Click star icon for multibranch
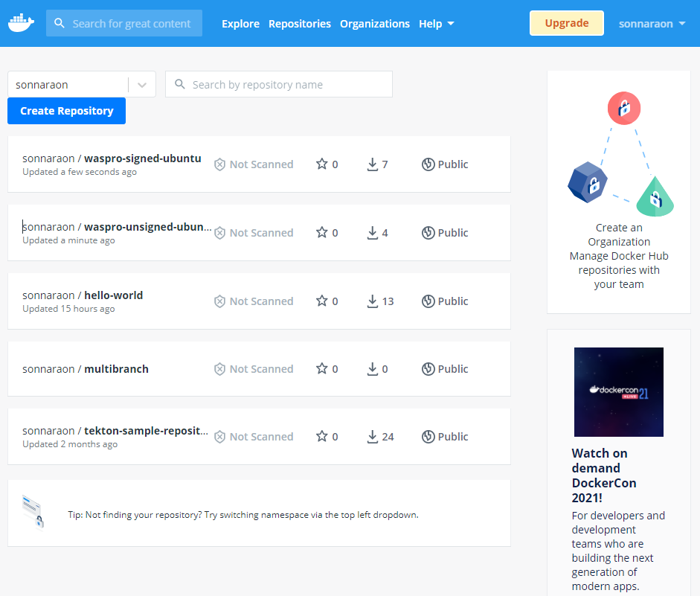Screen dimensions: 700x596 (322, 368)
